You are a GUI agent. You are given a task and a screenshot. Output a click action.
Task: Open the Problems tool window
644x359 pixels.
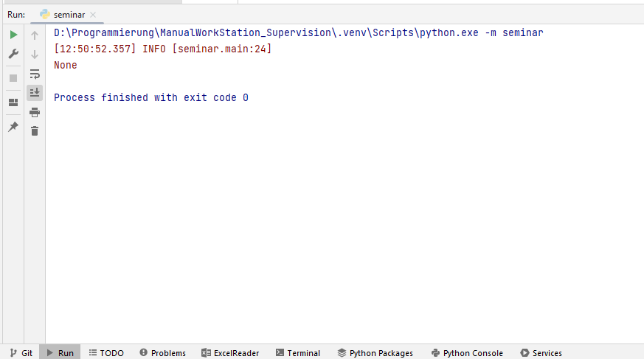[162, 353]
